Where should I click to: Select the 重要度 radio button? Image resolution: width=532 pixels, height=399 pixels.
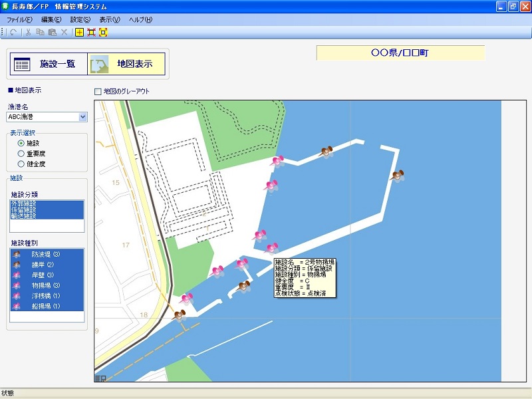click(21, 154)
